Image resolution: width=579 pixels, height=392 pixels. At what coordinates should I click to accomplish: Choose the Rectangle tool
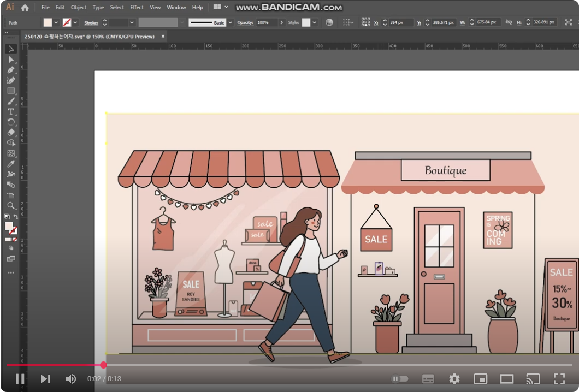pos(11,91)
